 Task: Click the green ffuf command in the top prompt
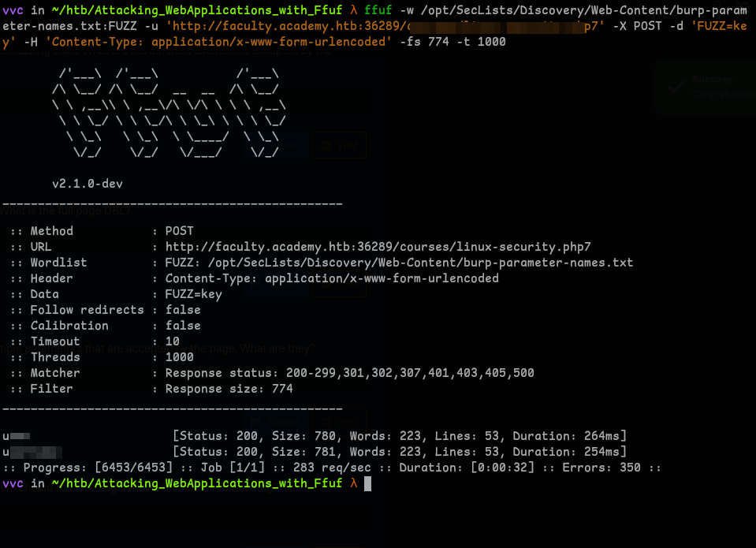(x=378, y=10)
